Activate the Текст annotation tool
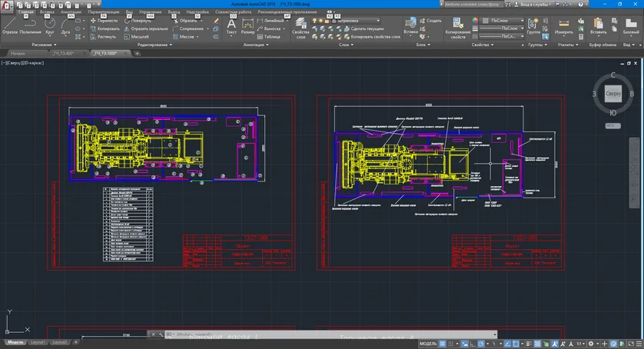Viewport: 644px width, 349px height. pyautogui.click(x=231, y=25)
